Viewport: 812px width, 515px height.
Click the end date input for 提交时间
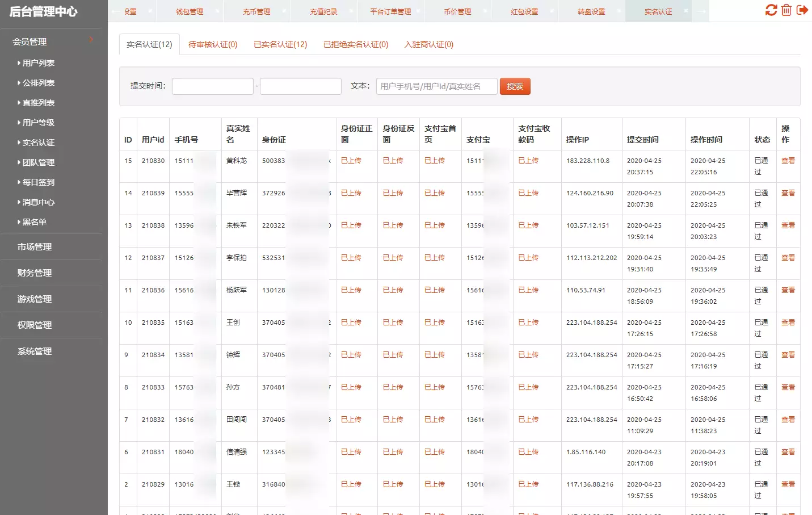coord(301,86)
